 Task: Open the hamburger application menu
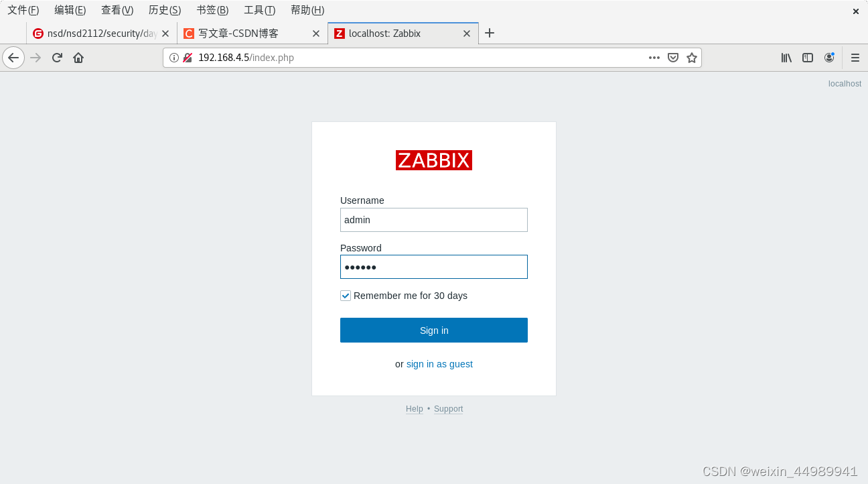tap(855, 58)
